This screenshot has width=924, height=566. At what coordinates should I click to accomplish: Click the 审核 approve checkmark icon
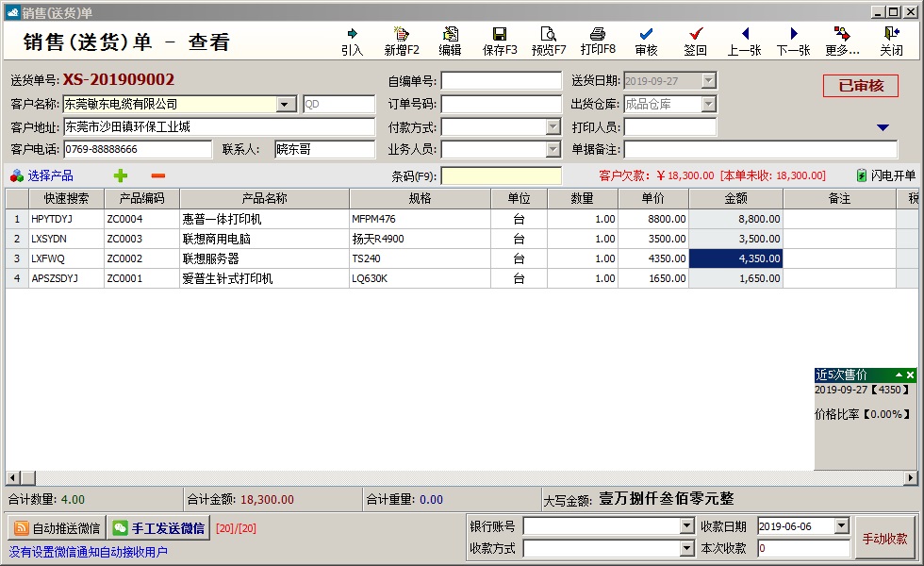[646, 35]
